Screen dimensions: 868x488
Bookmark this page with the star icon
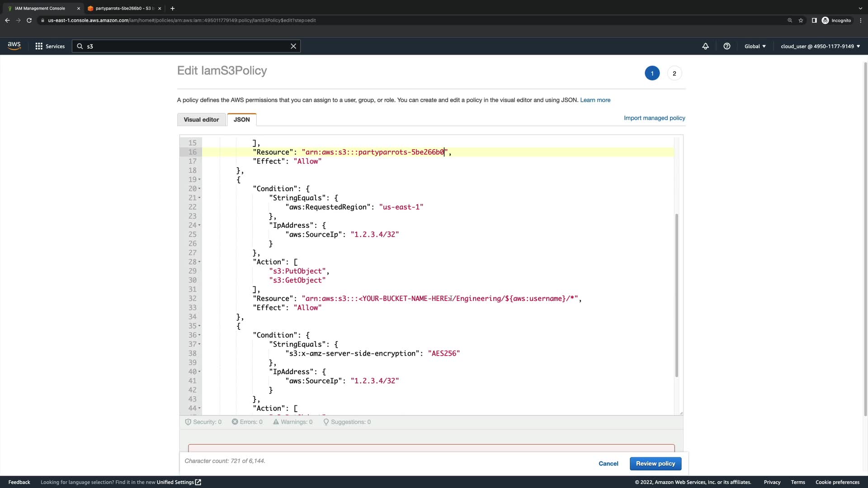coord(801,20)
